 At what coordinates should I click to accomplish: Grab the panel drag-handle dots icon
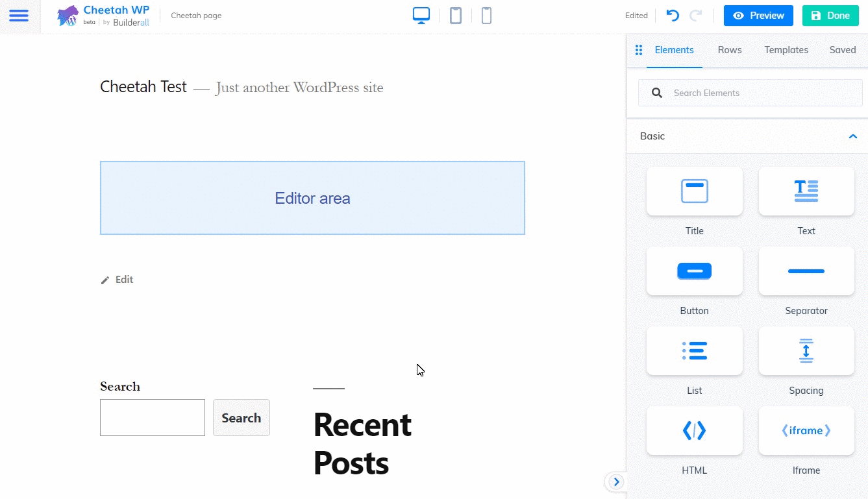638,50
